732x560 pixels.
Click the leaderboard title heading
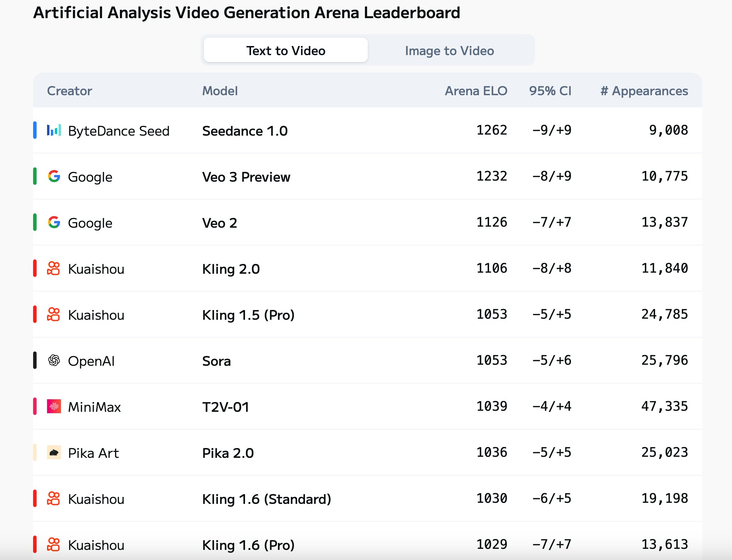tap(247, 13)
